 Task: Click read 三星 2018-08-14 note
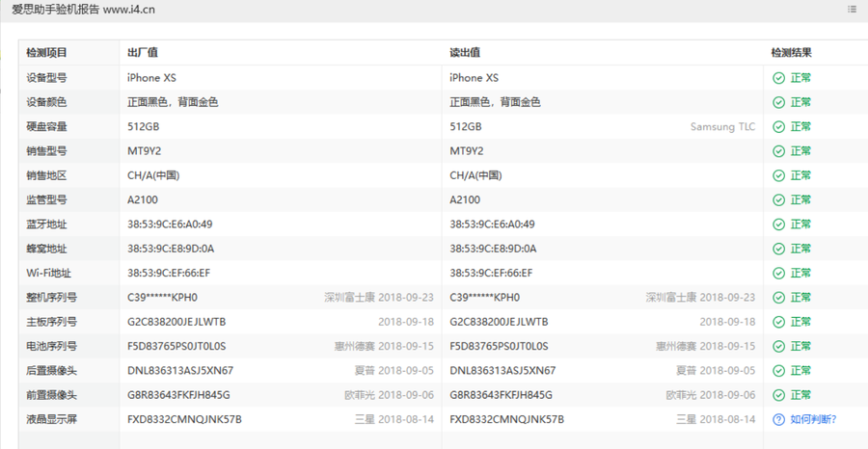[716, 419]
